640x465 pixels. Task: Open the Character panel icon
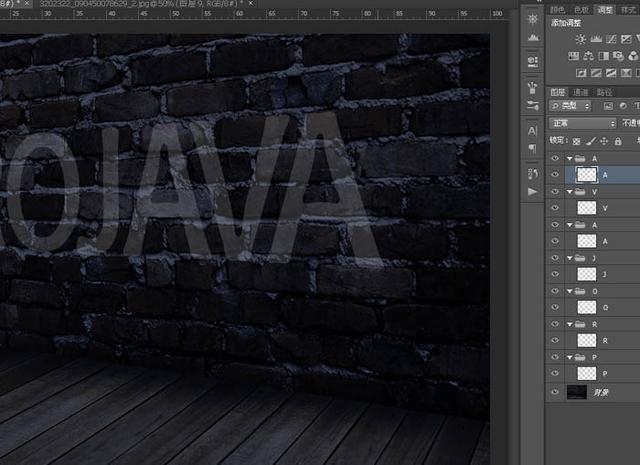pyautogui.click(x=533, y=131)
